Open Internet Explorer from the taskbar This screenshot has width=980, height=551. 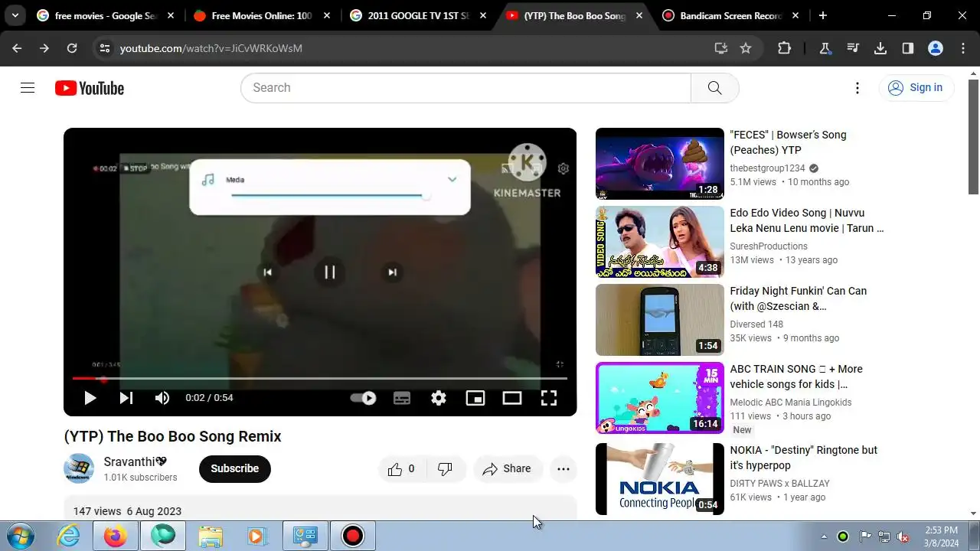pyautogui.click(x=69, y=536)
